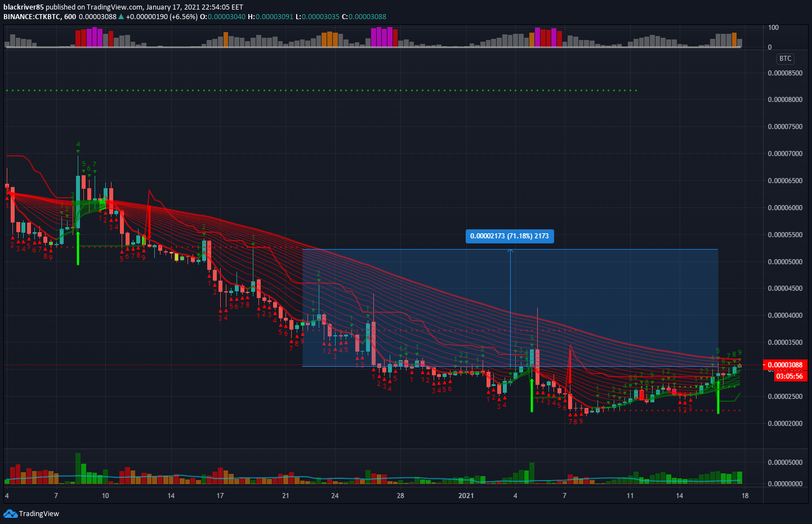The width and height of the screenshot is (812, 524).
Task: Select the change value +0.00000190 (+6.56%)
Action: click(x=162, y=17)
